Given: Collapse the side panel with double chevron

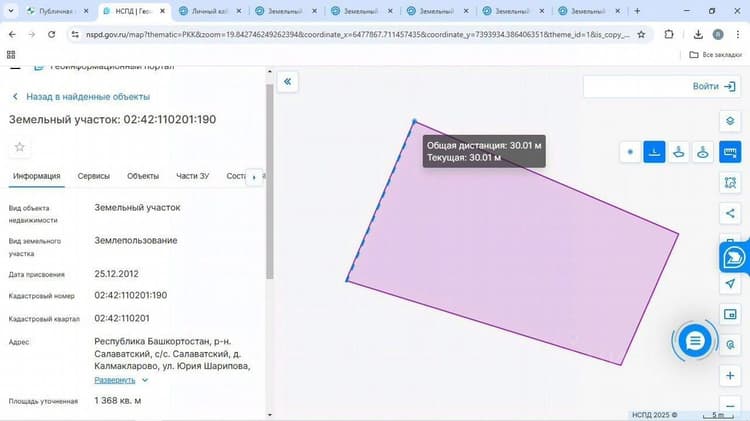Looking at the screenshot, I should click(287, 81).
